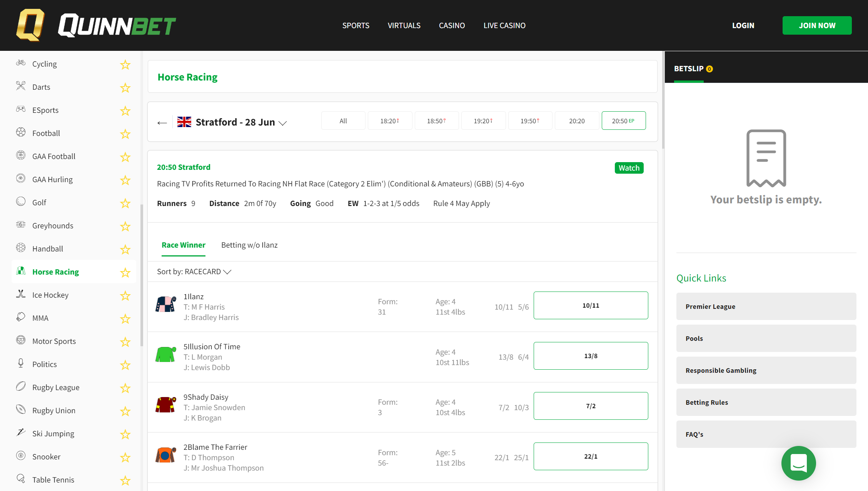Toggle the Cycling favorite star

point(125,65)
